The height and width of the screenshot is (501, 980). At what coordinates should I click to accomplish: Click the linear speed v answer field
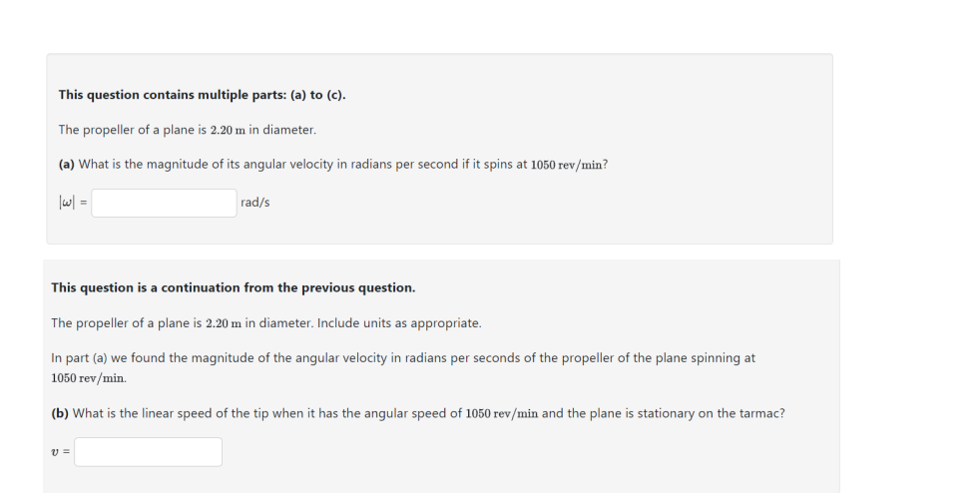(x=148, y=452)
